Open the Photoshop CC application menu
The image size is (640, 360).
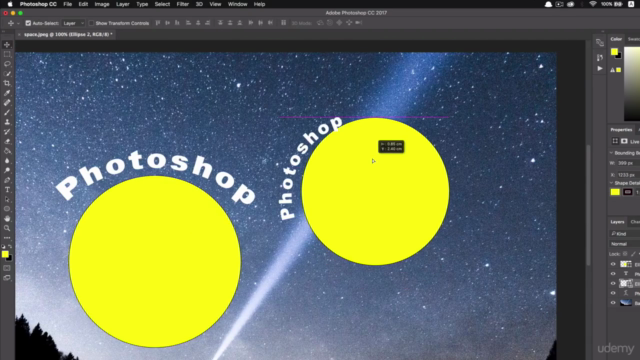pos(38,4)
